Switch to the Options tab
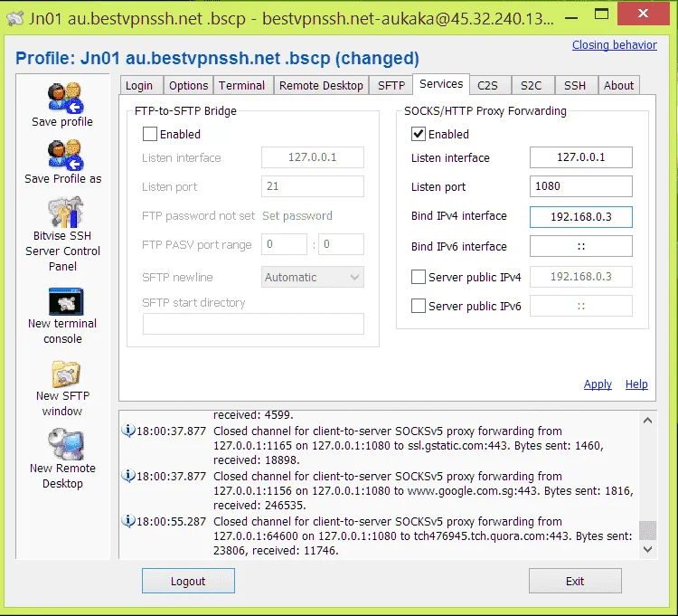 [189, 86]
